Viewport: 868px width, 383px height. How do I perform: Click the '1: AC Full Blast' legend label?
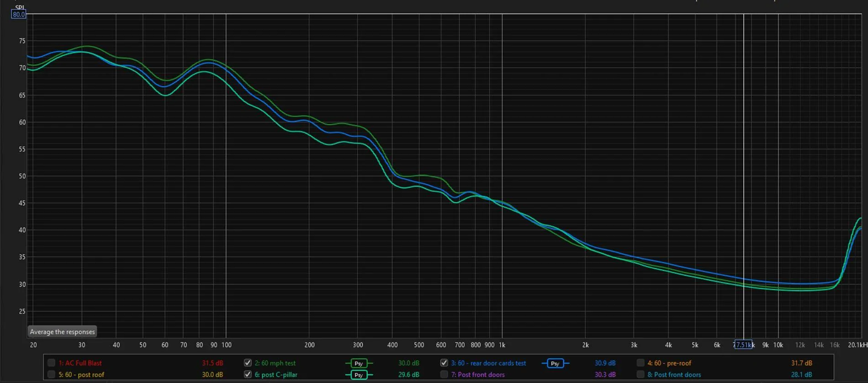click(80, 363)
